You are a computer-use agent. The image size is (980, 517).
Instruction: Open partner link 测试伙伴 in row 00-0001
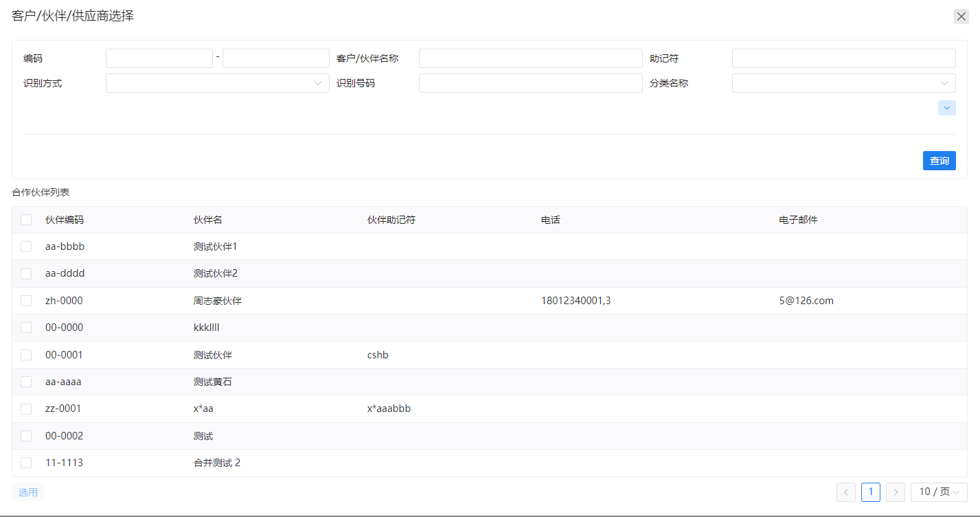click(x=213, y=355)
